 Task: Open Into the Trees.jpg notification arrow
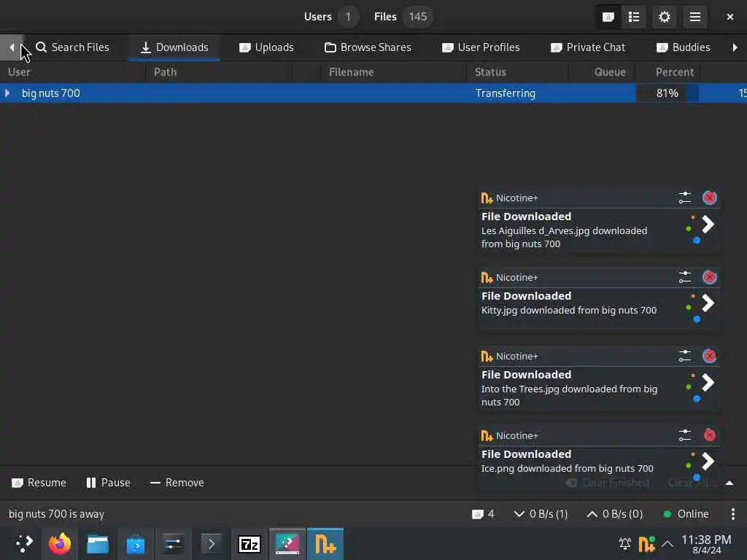(x=708, y=382)
